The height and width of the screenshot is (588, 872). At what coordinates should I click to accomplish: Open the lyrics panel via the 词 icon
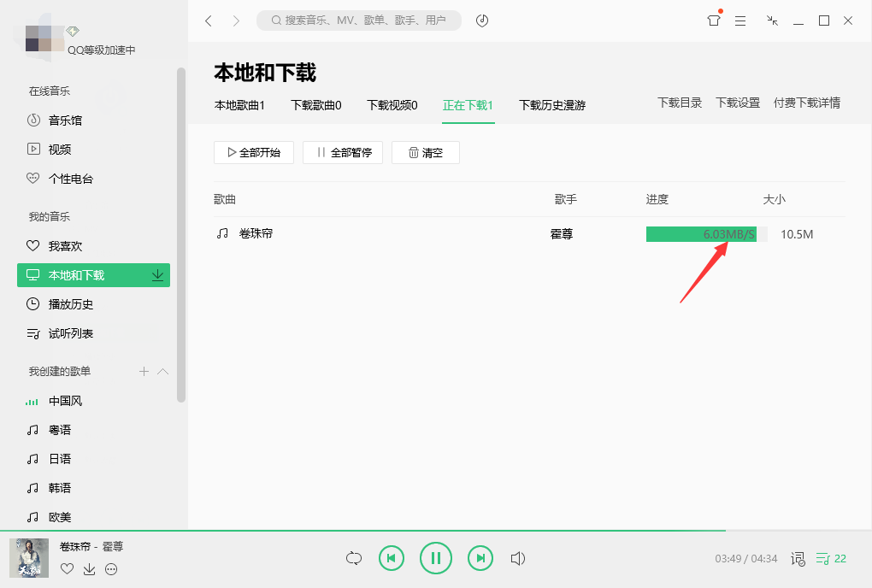[797, 558]
